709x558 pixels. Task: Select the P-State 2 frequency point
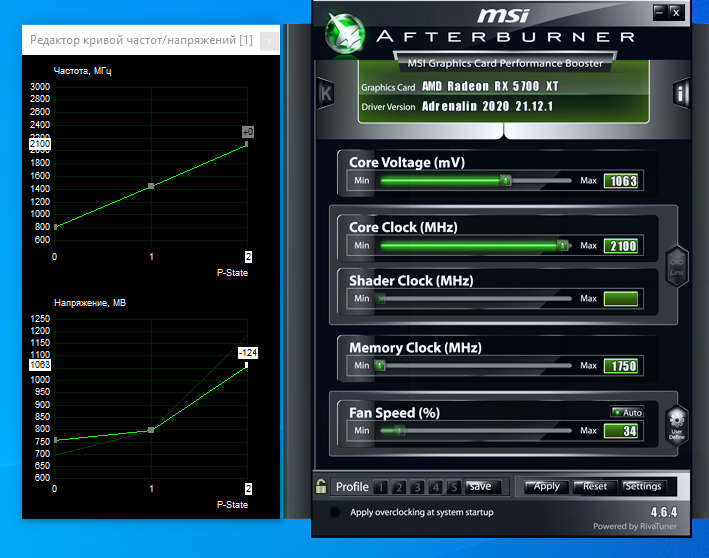(x=246, y=144)
